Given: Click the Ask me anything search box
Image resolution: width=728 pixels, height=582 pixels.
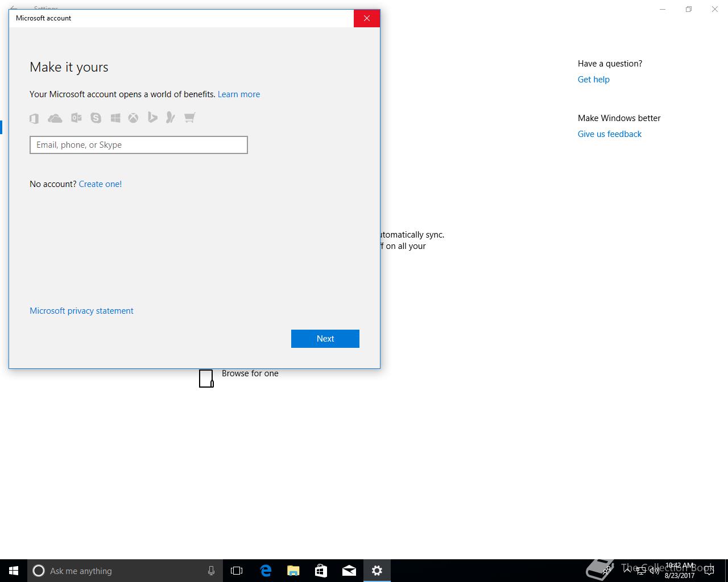Looking at the screenshot, I should click(125, 571).
